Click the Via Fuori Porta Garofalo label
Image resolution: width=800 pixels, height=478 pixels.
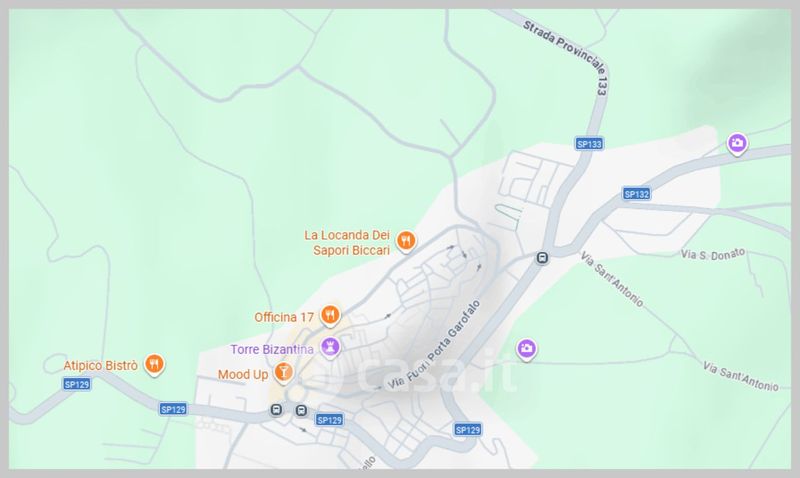[x=434, y=345]
